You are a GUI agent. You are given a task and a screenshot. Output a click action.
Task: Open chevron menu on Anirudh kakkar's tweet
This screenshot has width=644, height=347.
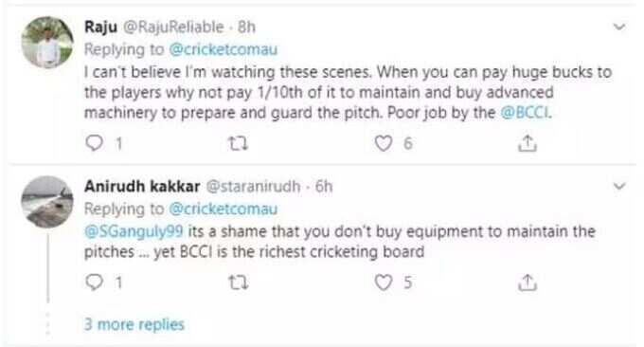coord(619,186)
